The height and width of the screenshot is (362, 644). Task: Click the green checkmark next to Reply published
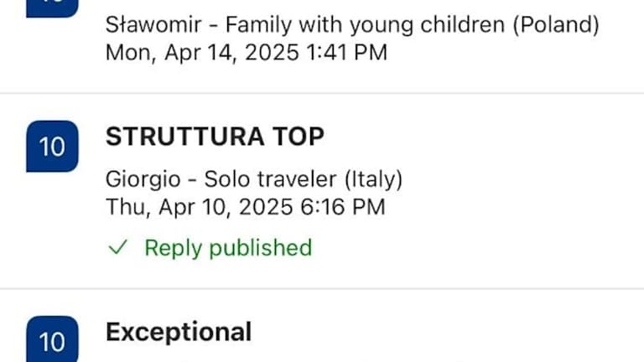[119, 248]
